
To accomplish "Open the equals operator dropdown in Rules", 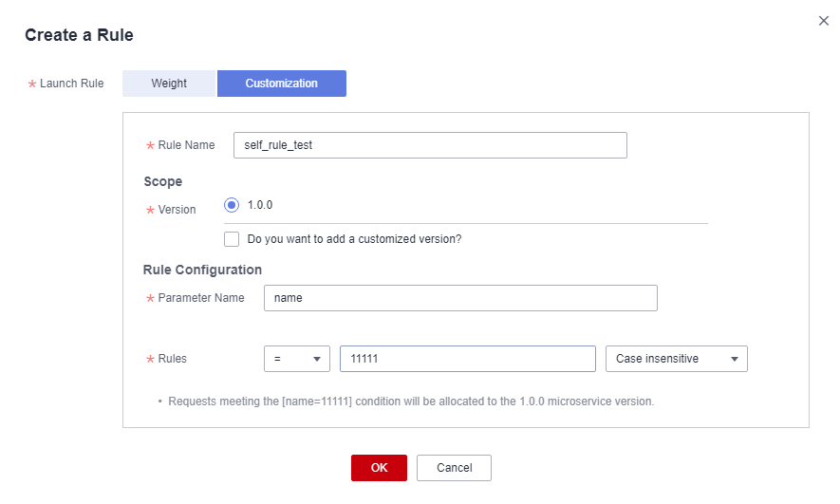I will tap(297, 359).
